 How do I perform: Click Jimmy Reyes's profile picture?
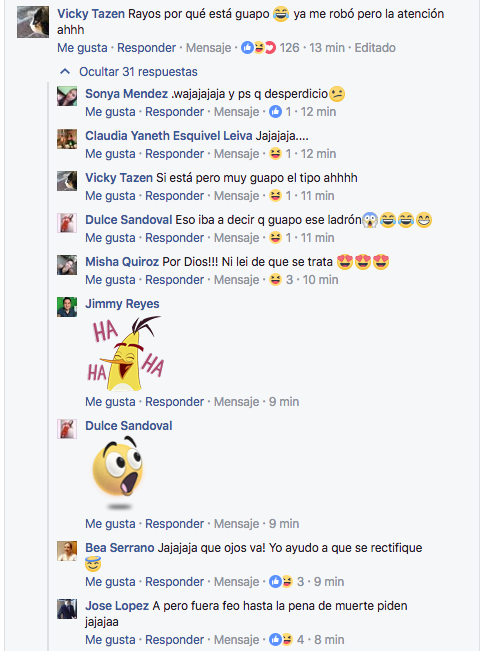67,307
